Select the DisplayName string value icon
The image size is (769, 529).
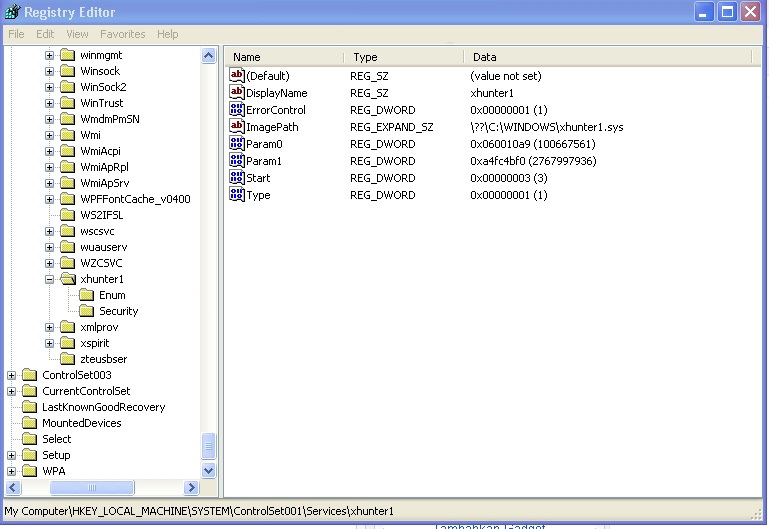tap(237, 92)
